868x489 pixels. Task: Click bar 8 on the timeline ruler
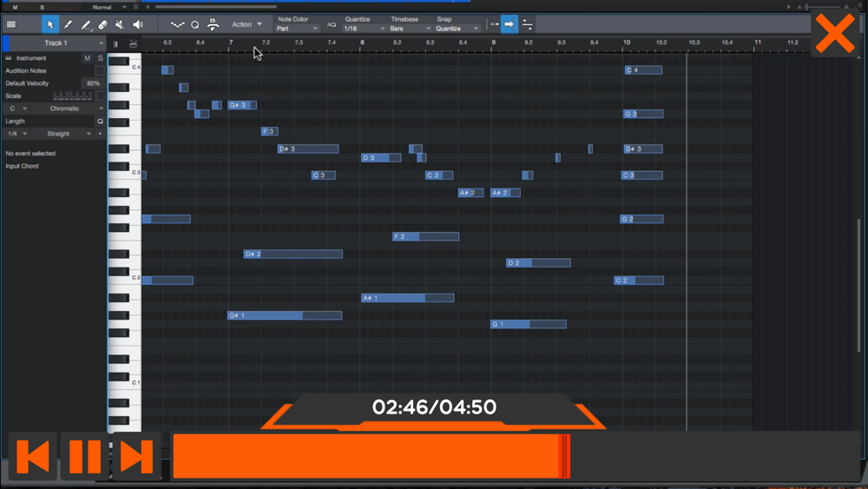[362, 42]
